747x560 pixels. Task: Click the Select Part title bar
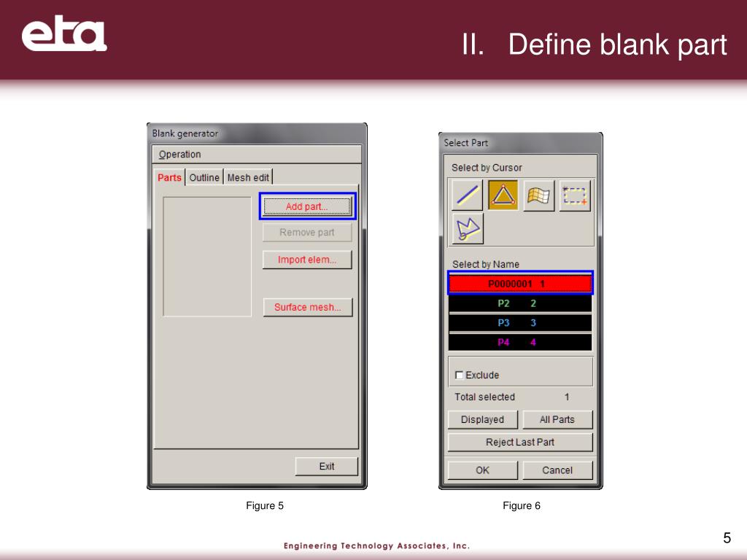coord(520,142)
